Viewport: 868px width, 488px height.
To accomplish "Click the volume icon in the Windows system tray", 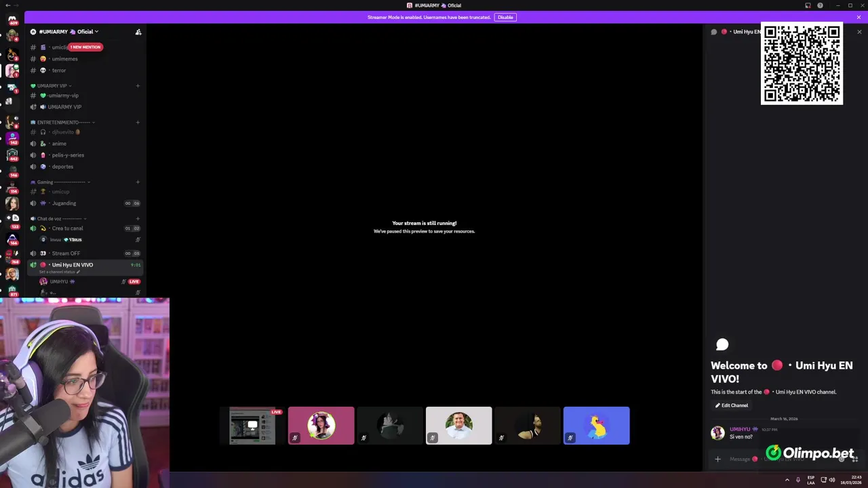I will 832,480.
